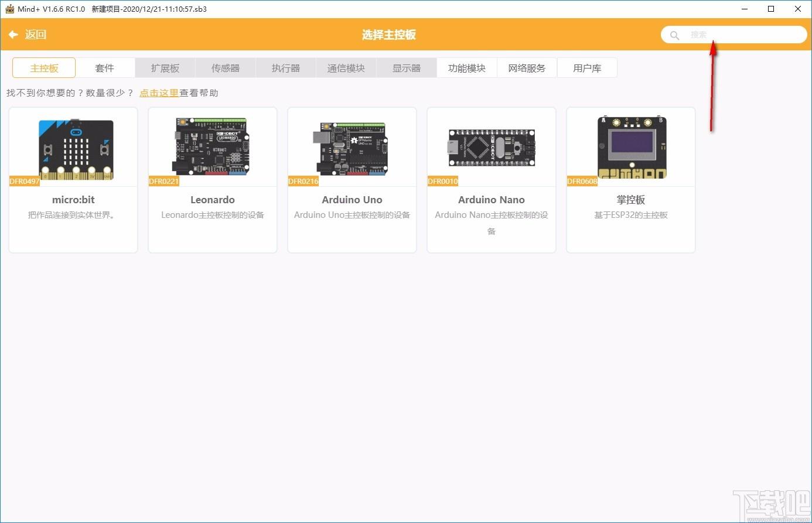Select the Arduino Uno board image
812x523 pixels.
tap(350, 149)
